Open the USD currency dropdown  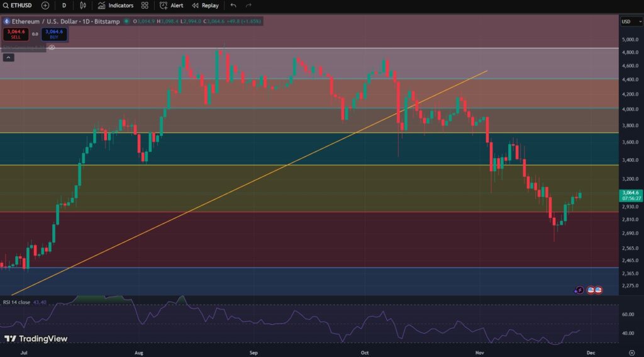click(631, 22)
